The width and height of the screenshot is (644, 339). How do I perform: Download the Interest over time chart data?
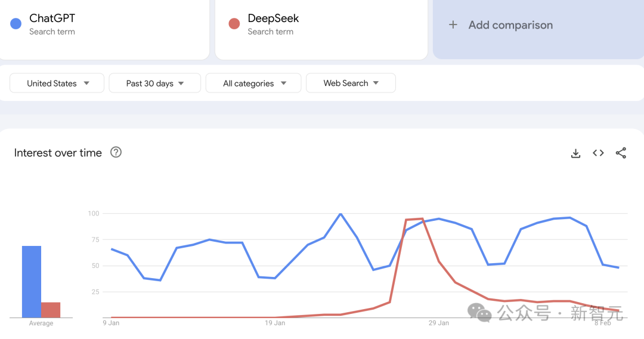[576, 153]
